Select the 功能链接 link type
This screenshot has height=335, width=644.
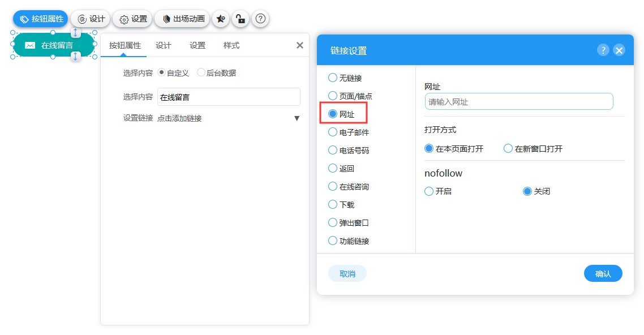(x=349, y=240)
